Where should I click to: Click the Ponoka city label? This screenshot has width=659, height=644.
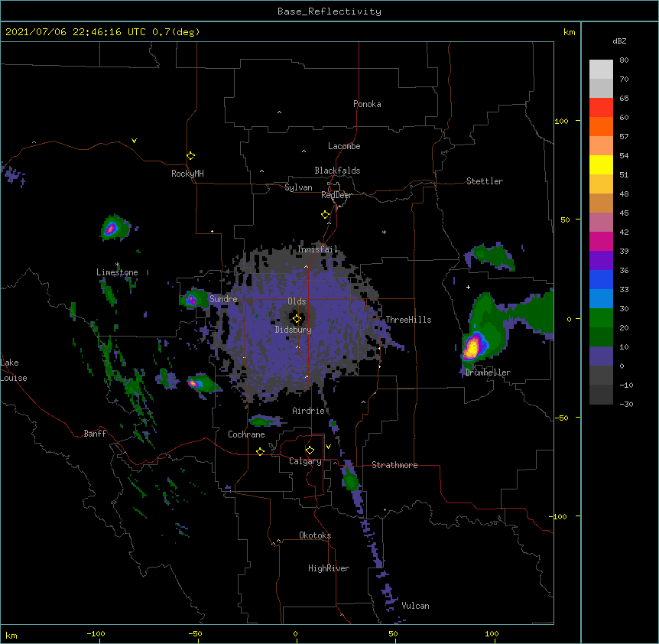pos(367,104)
